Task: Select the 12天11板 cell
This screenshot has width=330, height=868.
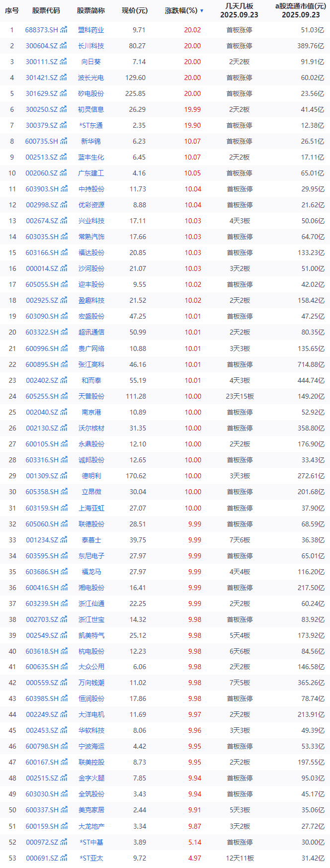Action: point(240,858)
